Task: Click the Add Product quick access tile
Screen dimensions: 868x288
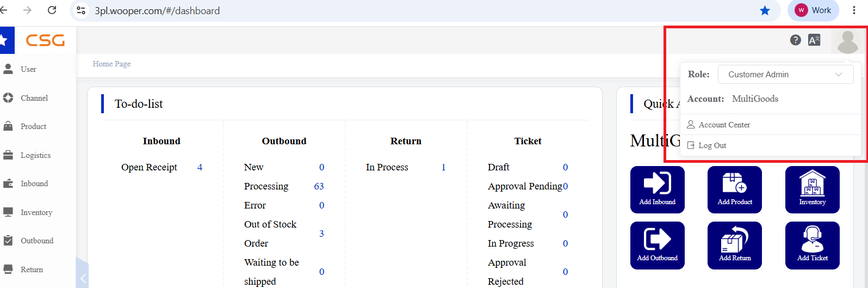Action: click(x=735, y=189)
